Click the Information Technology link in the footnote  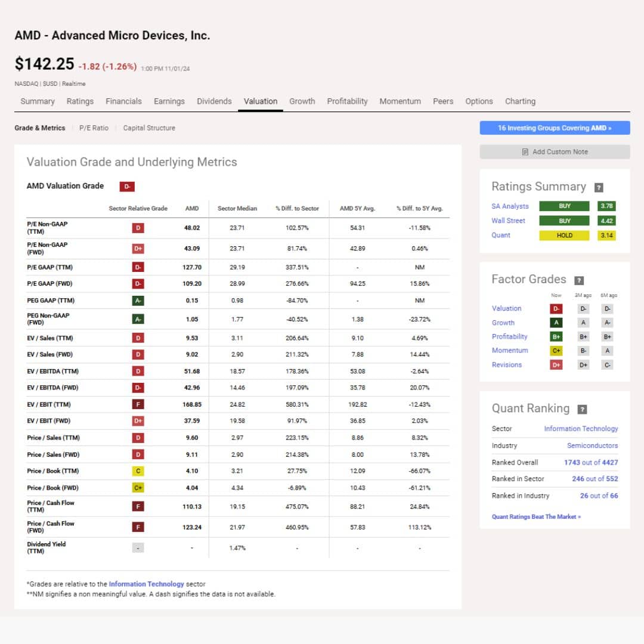[x=146, y=584]
